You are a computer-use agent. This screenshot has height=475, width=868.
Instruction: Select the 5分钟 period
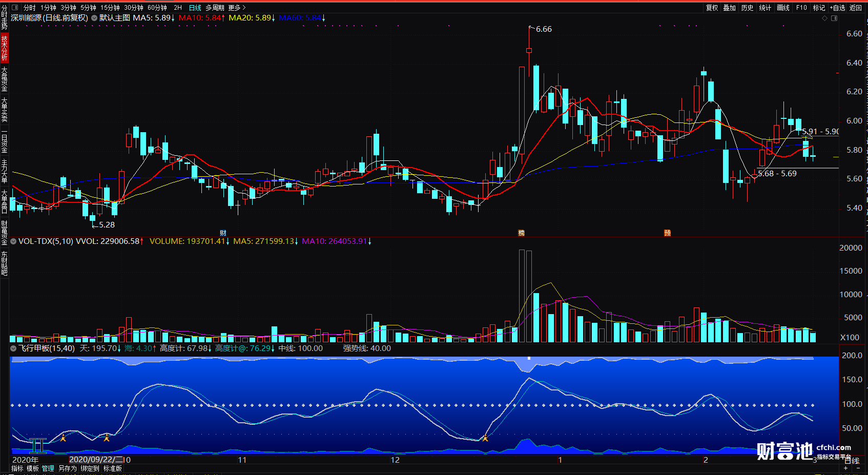[x=88, y=8]
